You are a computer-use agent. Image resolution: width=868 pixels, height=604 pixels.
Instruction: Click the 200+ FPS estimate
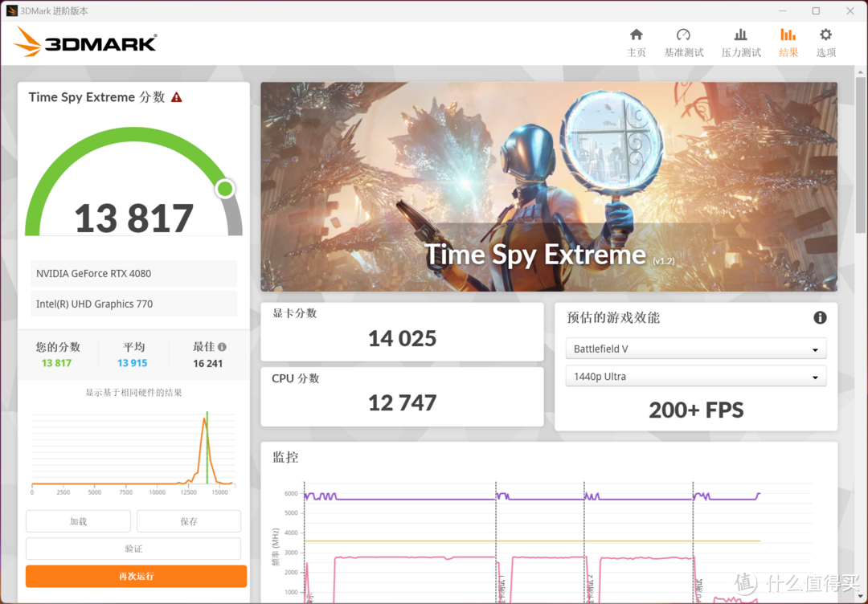[696, 410]
